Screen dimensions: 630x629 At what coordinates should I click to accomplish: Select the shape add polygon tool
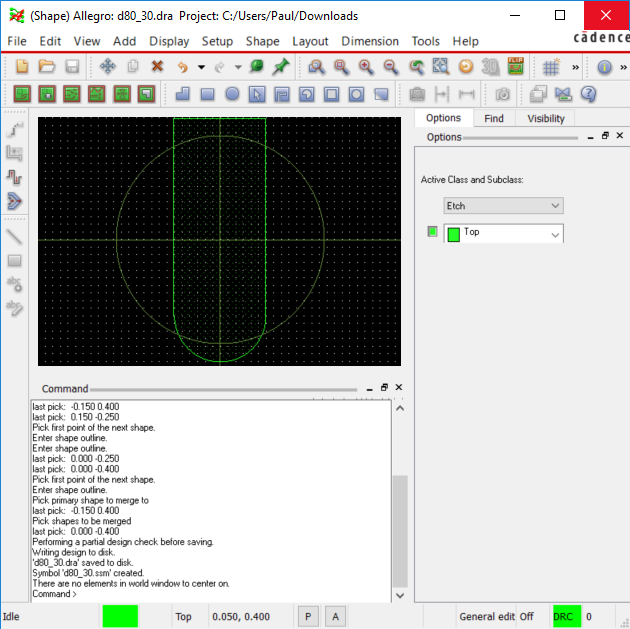183,94
